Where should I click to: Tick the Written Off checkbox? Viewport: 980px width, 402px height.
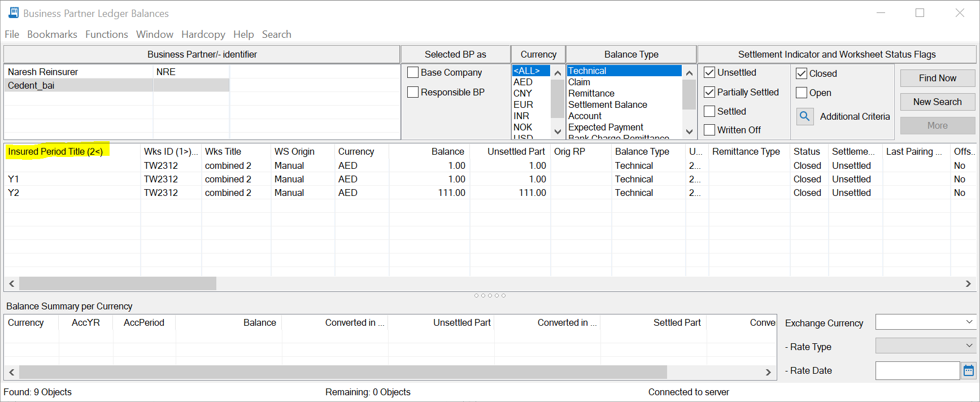709,130
